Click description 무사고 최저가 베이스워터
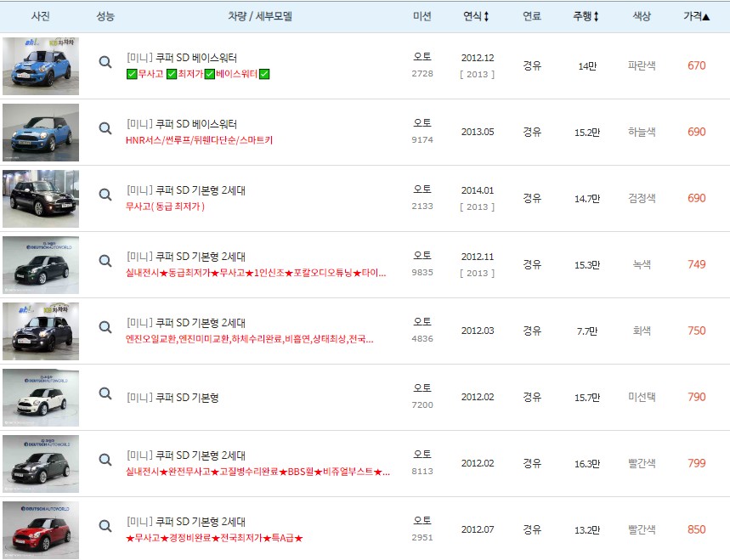This screenshot has width=730, height=560. click(198, 74)
